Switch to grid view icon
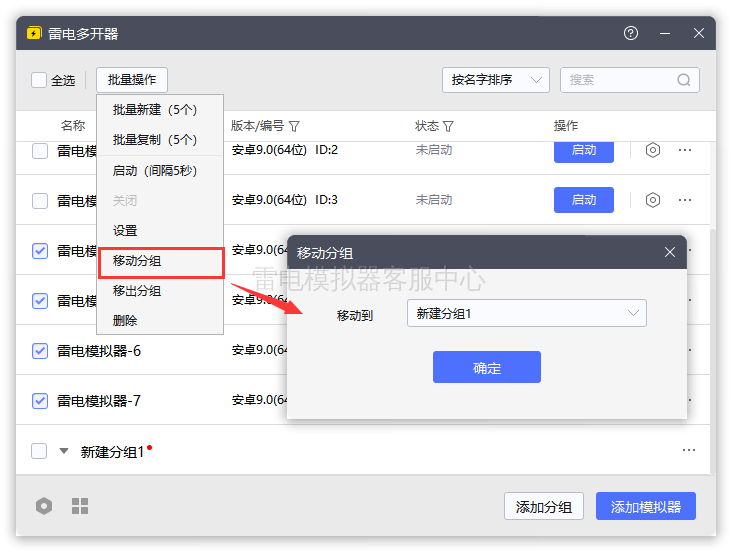 80,506
